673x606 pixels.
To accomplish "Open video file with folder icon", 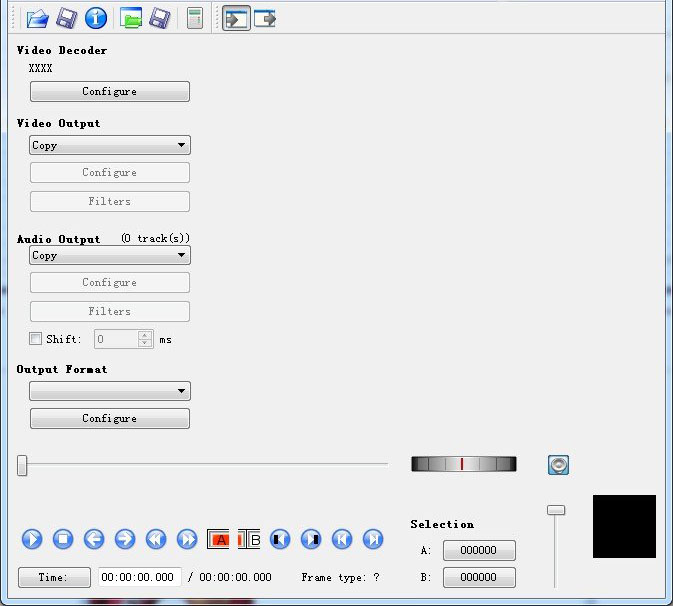I will click(x=37, y=19).
